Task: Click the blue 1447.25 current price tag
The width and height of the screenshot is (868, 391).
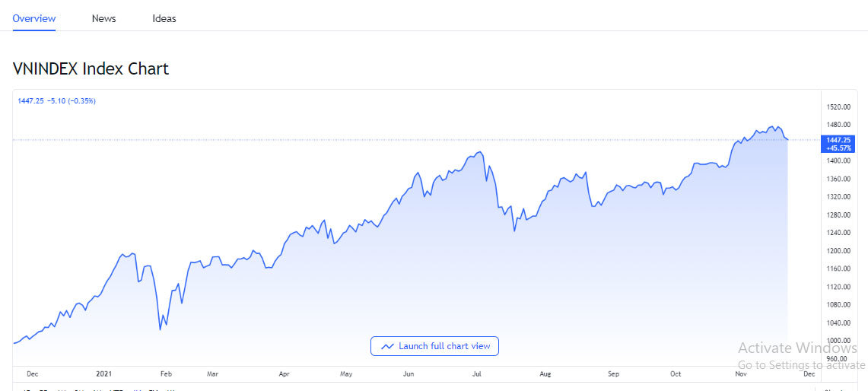Action: [x=840, y=144]
